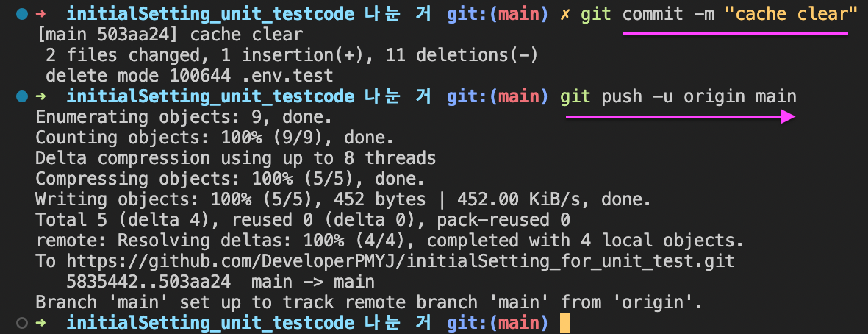
Task: Click "Counting objects: 100% (9/9)" line
Action: 215,138
